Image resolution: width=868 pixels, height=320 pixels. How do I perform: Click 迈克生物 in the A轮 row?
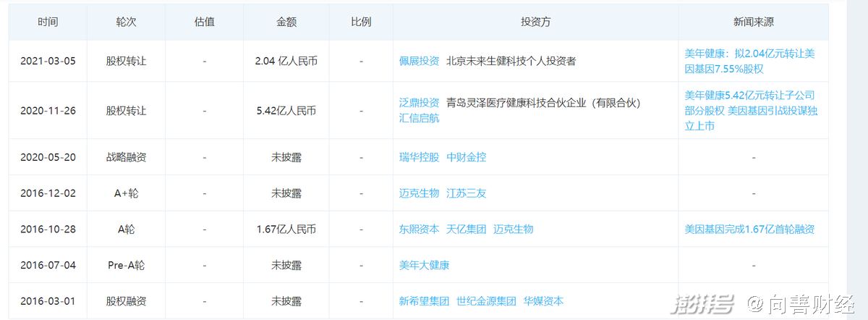[514, 229]
